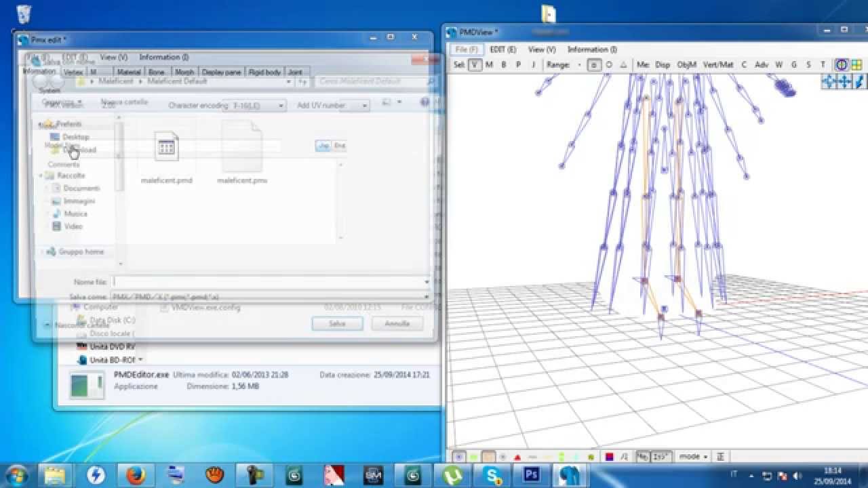Open View (V) menu in Pmx edit window
This screenshot has height=488, width=868.
point(113,58)
